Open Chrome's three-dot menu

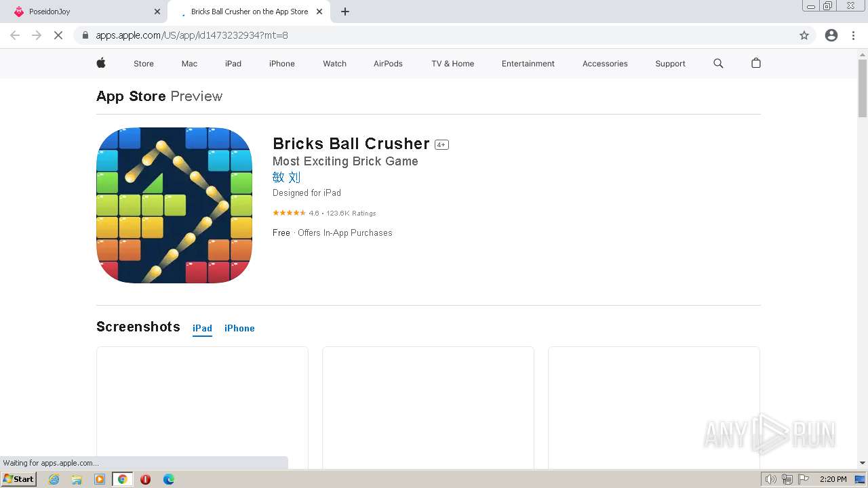click(853, 35)
